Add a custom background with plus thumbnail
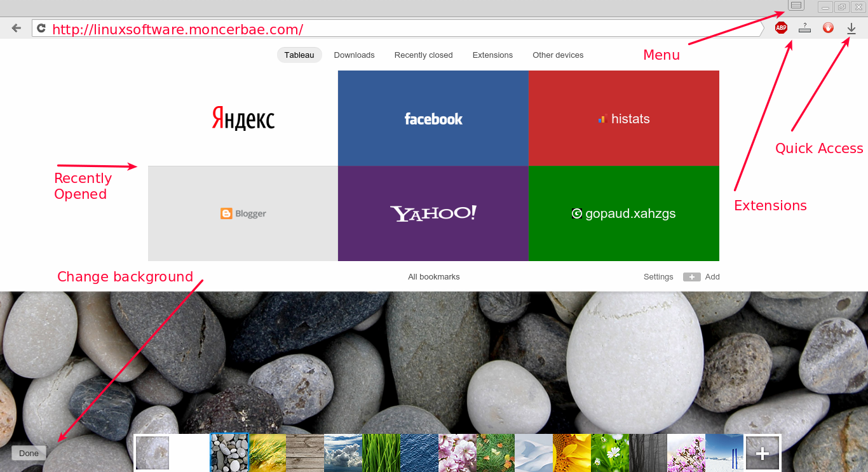868x472 pixels. point(763,453)
